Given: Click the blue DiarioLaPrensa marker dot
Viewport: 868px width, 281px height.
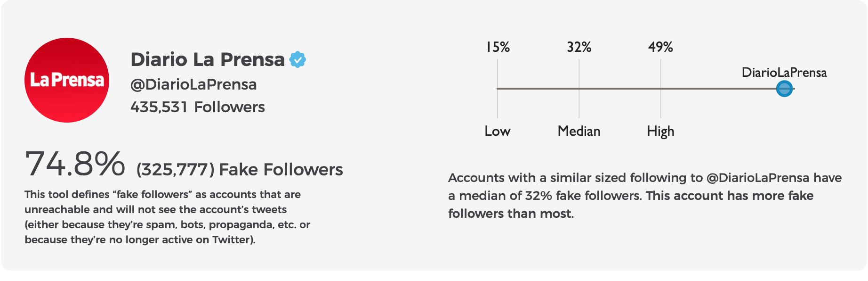Looking at the screenshot, I should tap(784, 89).
